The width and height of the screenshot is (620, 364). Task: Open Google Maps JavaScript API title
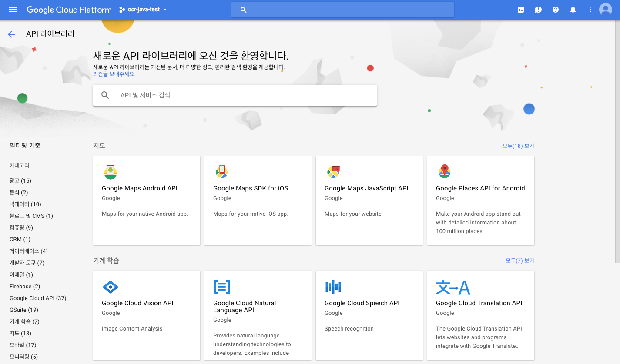(x=366, y=188)
